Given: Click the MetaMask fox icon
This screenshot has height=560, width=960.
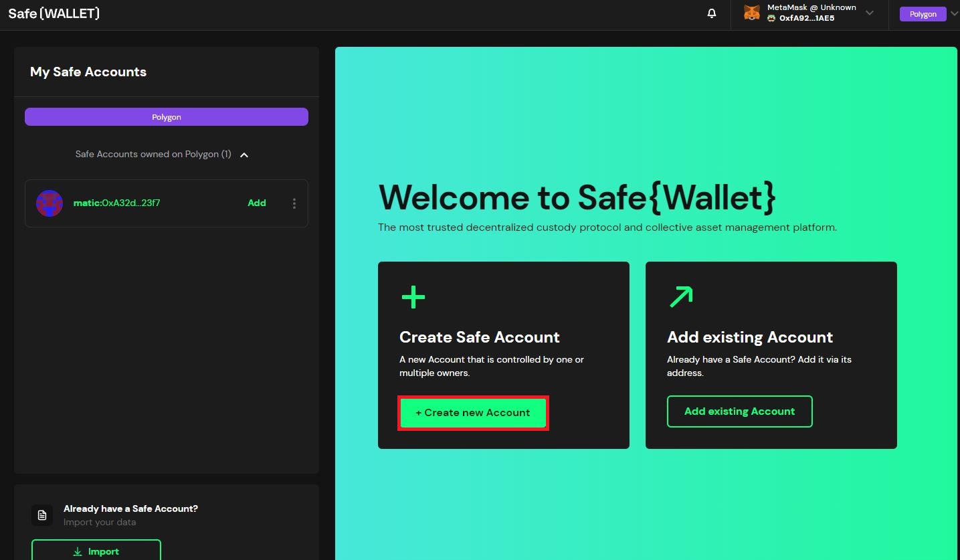Looking at the screenshot, I should [x=752, y=13].
